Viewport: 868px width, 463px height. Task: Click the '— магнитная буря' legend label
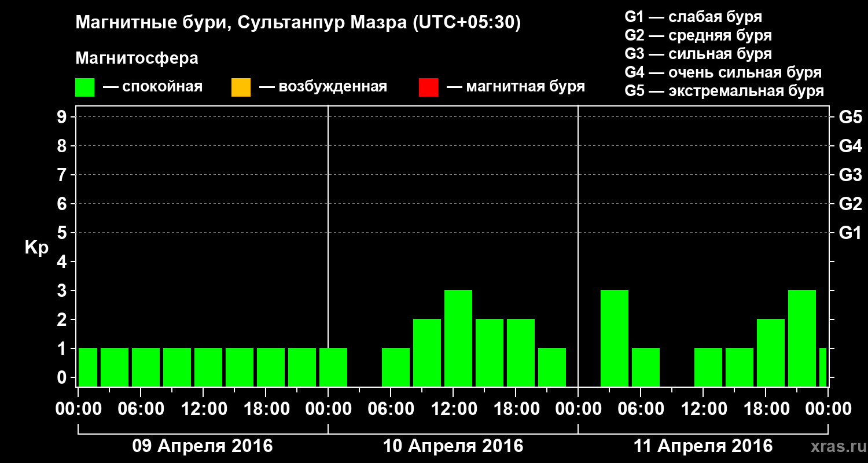pos(516,87)
